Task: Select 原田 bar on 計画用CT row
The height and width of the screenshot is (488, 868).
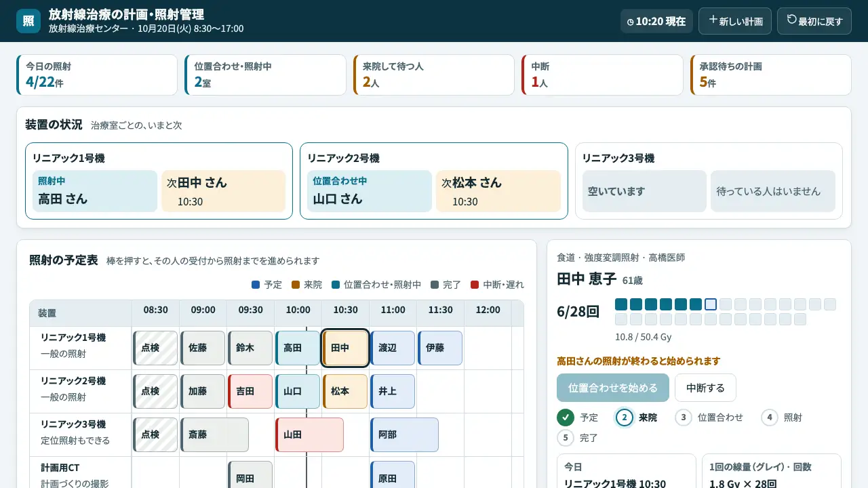Action: click(x=393, y=474)
